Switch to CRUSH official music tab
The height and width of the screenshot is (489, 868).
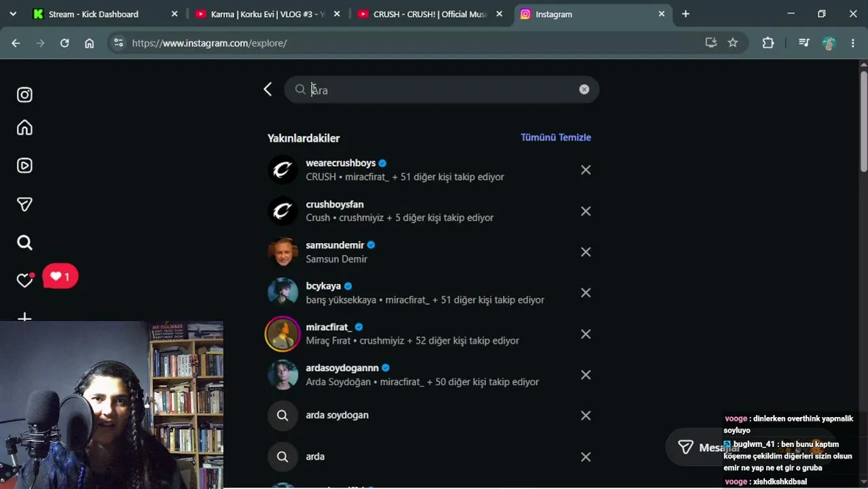429,14
